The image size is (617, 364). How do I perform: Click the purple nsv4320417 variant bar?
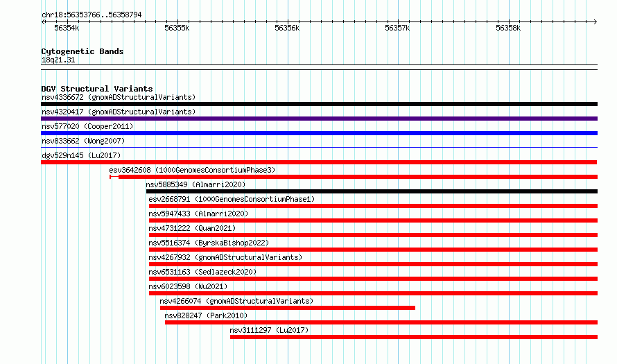[x=319, y=119]
